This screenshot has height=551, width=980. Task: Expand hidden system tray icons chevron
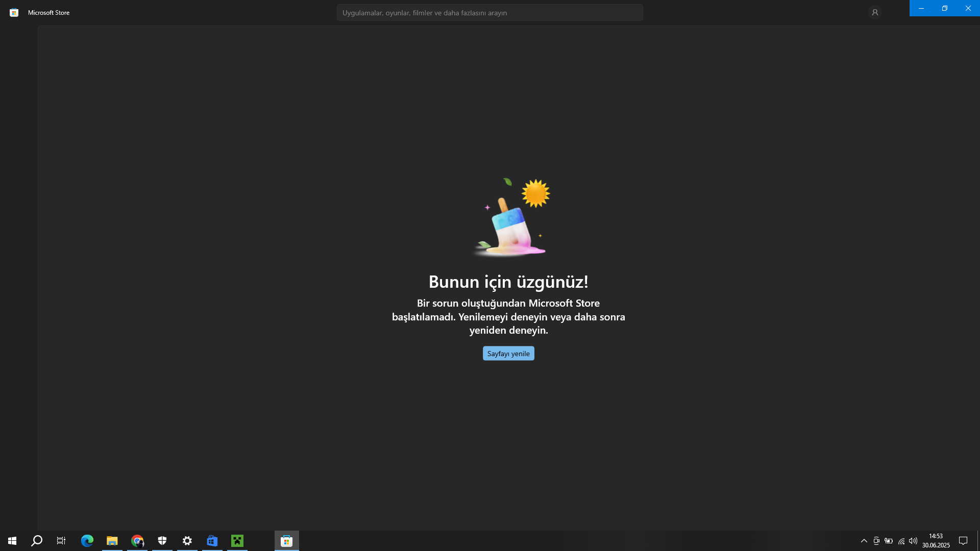tap(864, 541)
